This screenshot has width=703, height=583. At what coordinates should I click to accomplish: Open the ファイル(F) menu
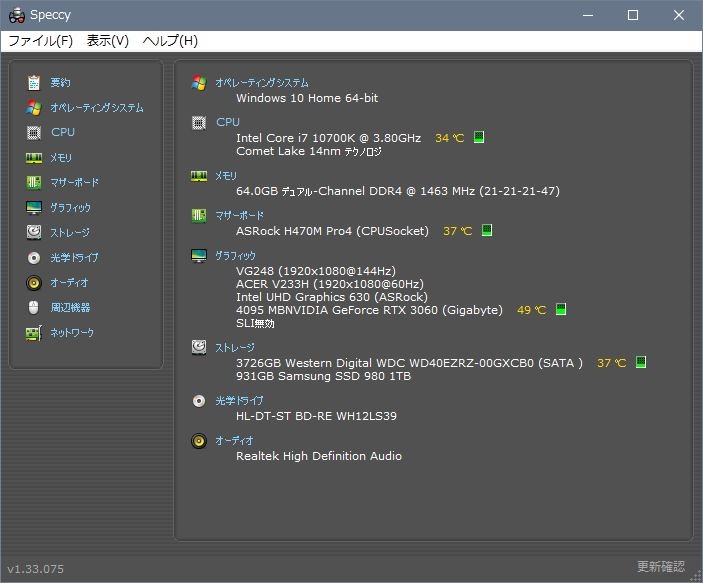pyautogui.click(x=40, y=41)
